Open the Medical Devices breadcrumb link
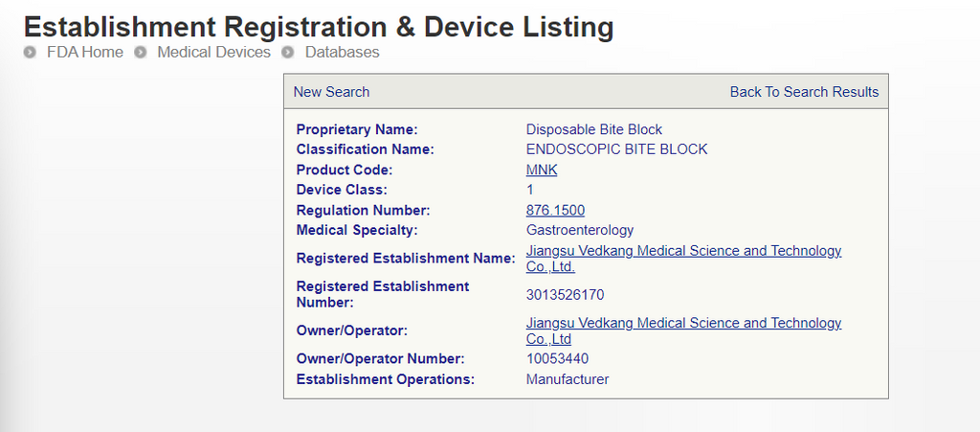 click(x=213, y=53)
